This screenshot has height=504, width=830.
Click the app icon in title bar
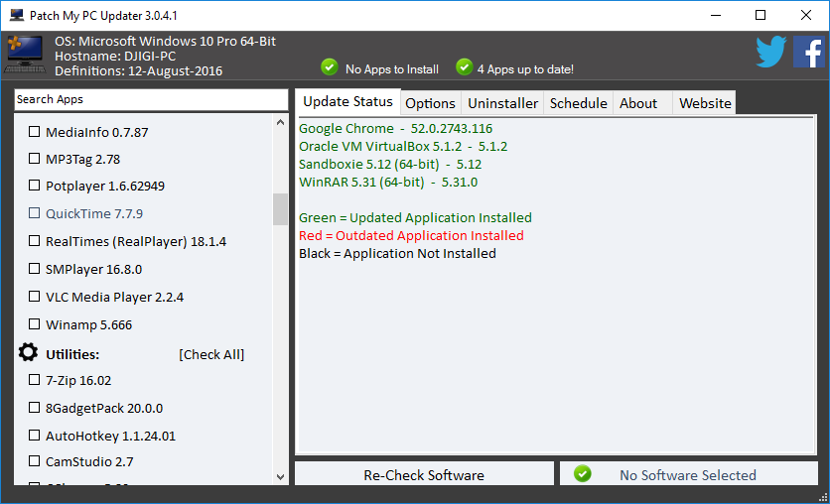17,15
